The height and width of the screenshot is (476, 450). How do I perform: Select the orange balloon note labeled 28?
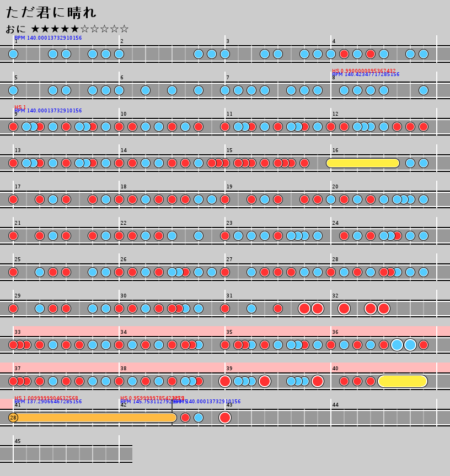tap(13, 418)
